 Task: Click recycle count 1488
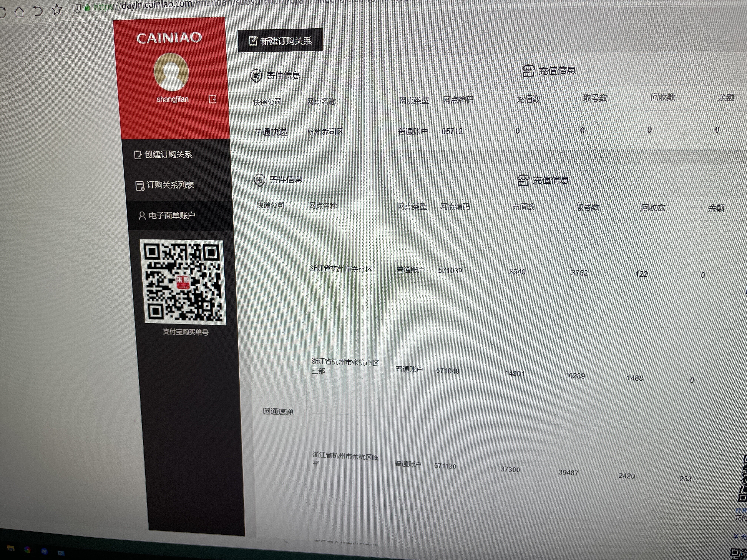click(635, 378)
